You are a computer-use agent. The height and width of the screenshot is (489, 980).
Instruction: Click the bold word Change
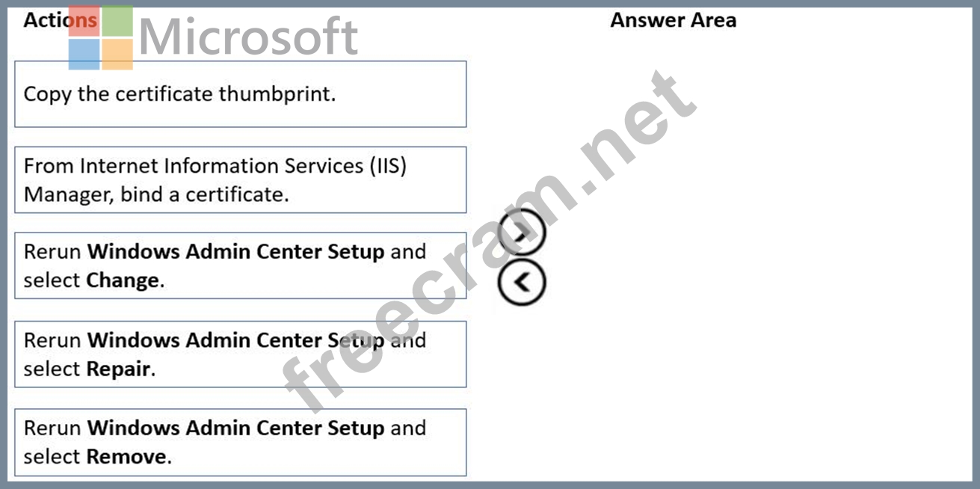pos(123,280)
